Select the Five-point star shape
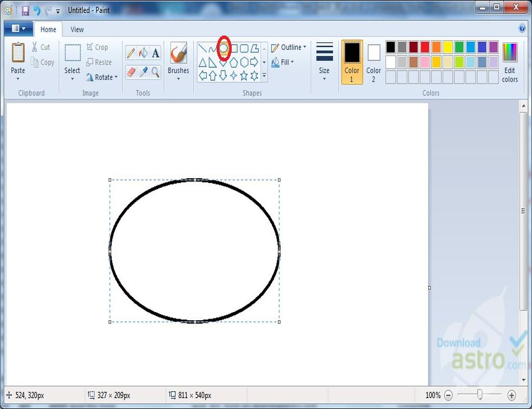 [244, 75]
